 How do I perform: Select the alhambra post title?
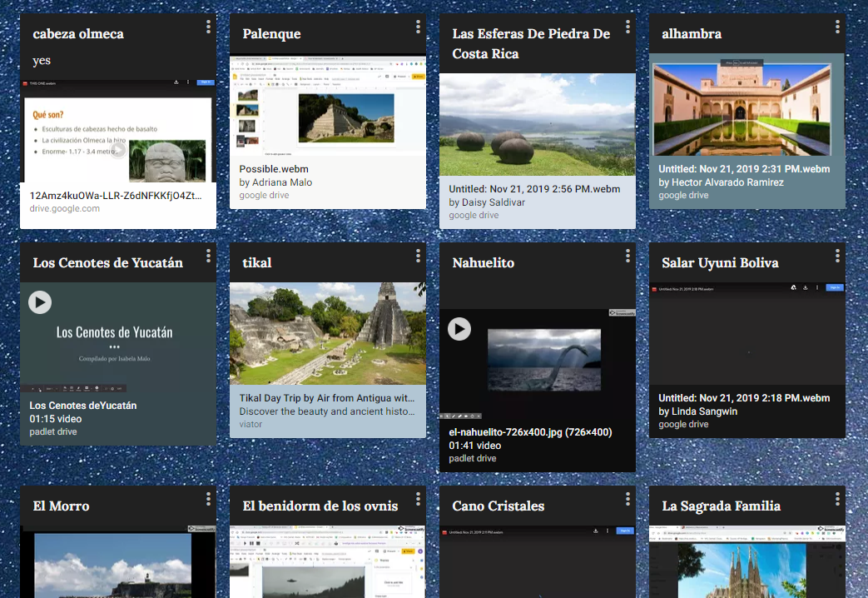coord(692,34)
